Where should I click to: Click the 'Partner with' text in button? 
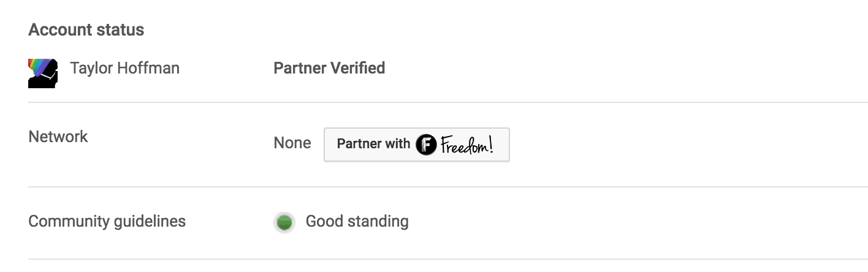(373, 145)
